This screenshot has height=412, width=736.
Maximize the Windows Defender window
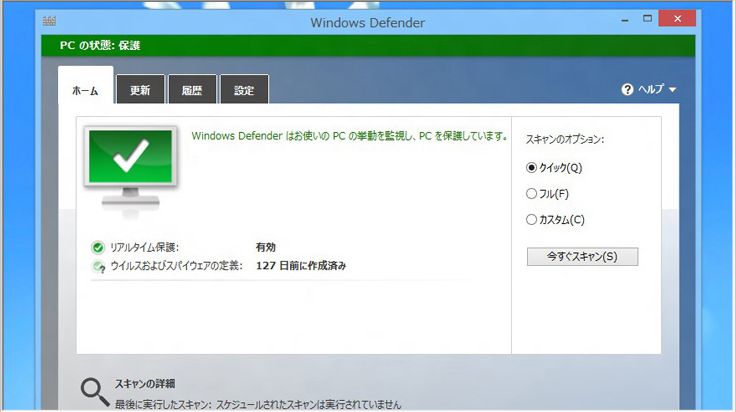(647, 19)
